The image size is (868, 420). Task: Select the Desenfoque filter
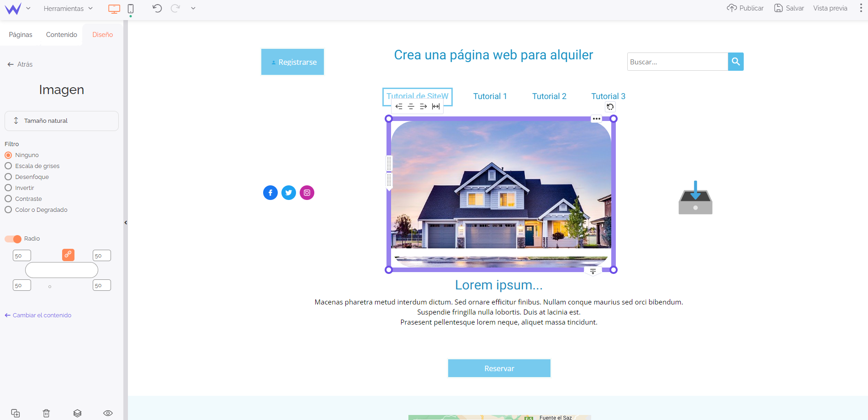[26, 177]
